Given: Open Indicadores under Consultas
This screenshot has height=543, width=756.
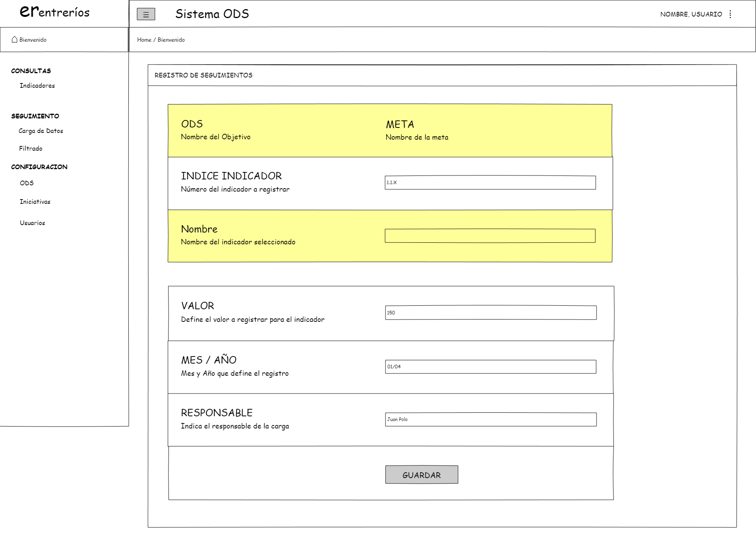Looking at the screenshot, I should pyautogui.click(x=37, y=85).
